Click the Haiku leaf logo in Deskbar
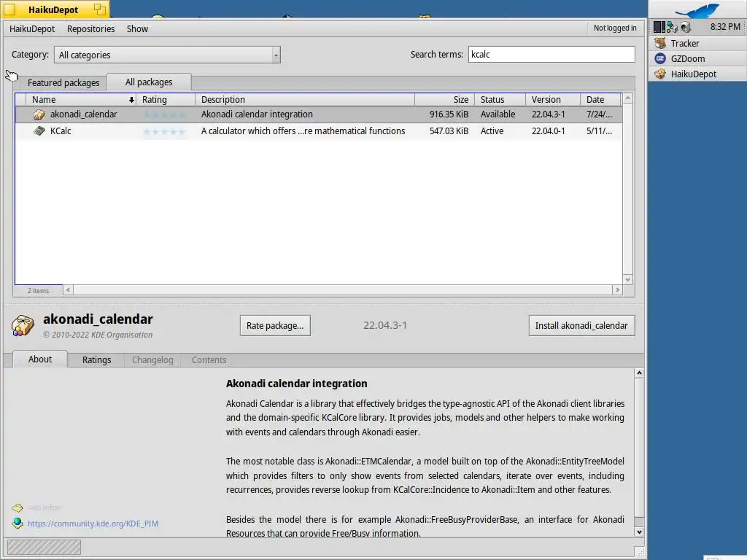 tap(697, 10)
